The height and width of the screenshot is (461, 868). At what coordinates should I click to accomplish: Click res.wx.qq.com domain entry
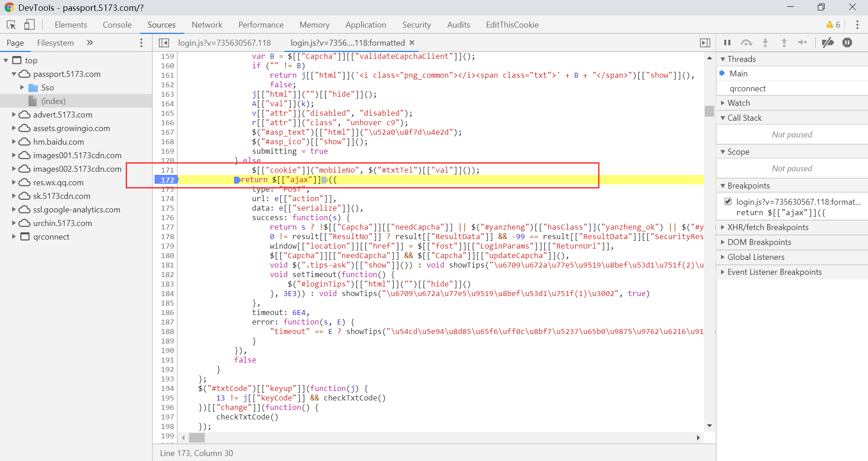(58, 183)
